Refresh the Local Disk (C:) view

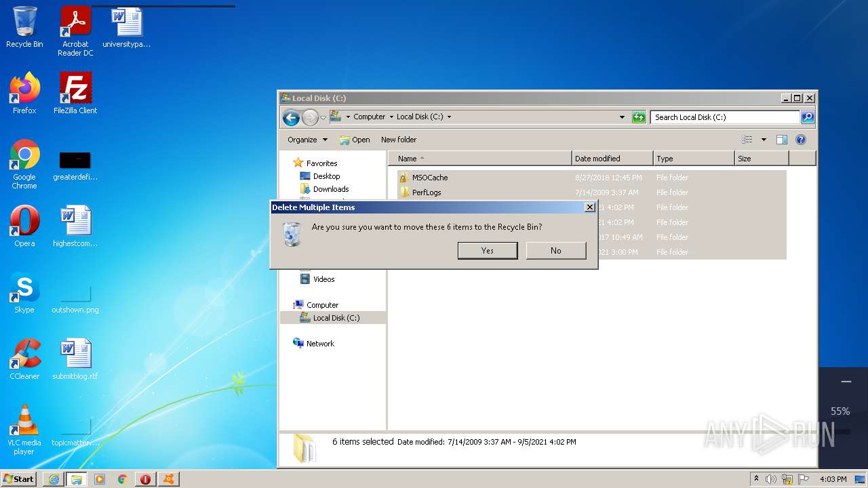pos(638,117)
